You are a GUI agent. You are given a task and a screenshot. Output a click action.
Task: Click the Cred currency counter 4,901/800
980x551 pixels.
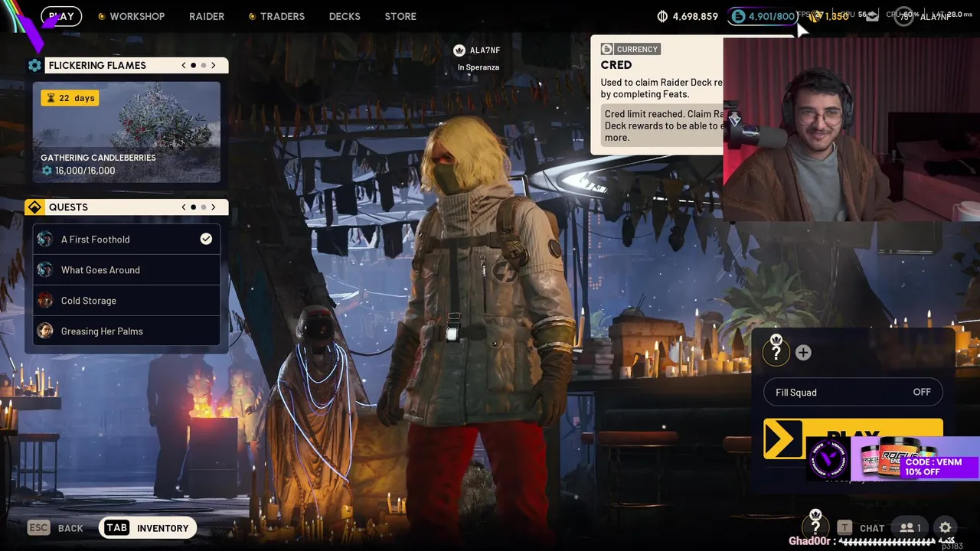click(x=763, y=16)
